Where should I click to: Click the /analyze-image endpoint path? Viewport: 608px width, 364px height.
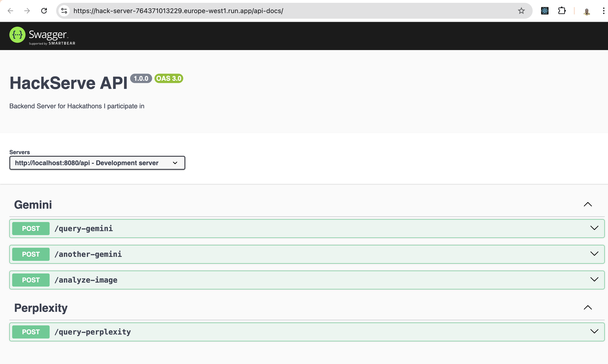[x=86, y=280]
